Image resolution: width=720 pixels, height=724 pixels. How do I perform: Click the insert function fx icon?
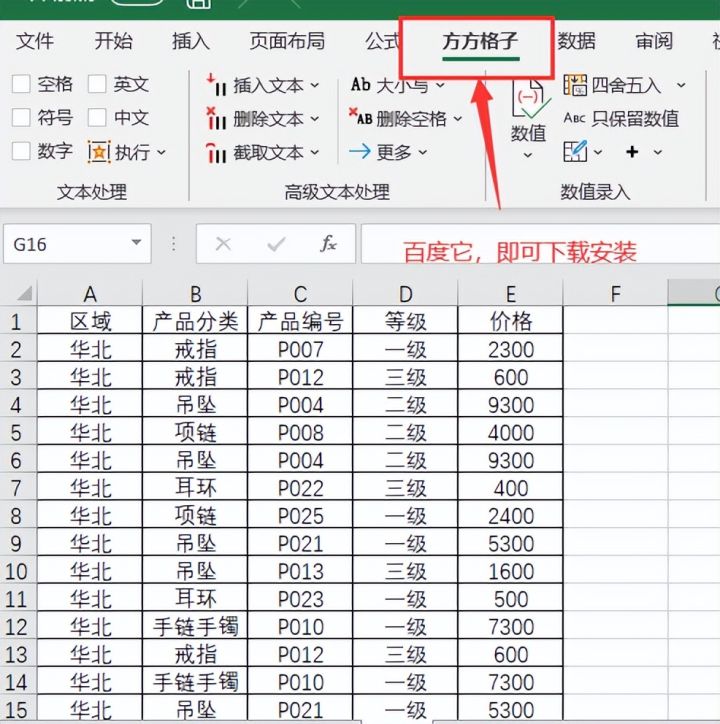click(x=328, y=244)
